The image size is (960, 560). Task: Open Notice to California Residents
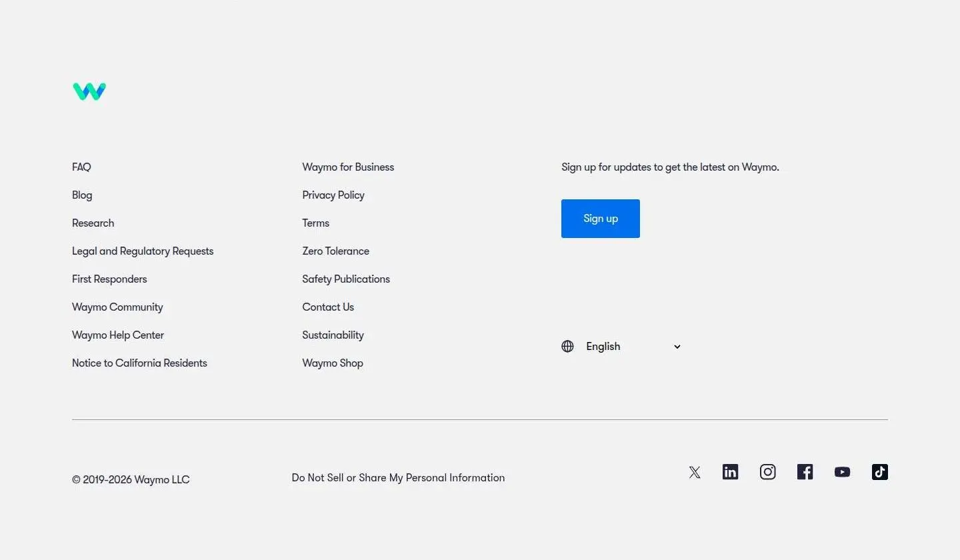[x=139, y=363]
